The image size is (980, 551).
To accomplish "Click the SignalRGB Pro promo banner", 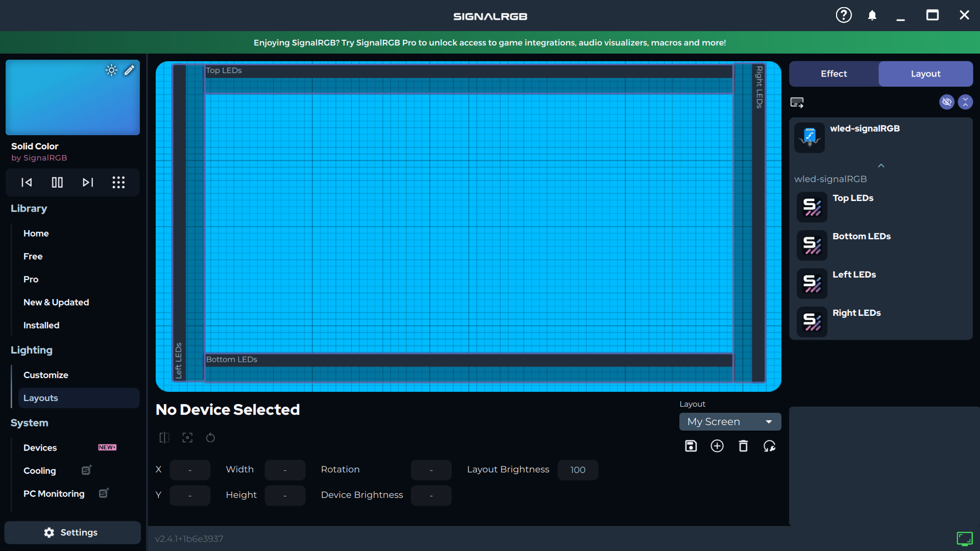I will point(490,43).
